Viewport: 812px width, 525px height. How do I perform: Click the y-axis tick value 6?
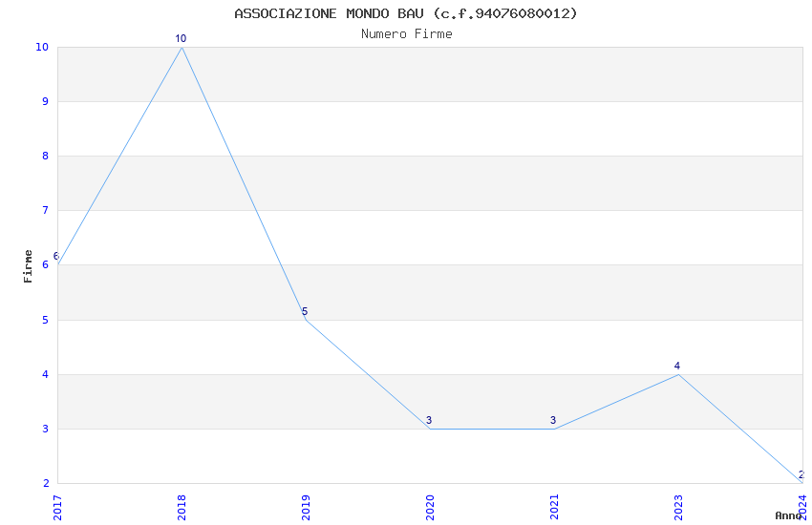46,264
